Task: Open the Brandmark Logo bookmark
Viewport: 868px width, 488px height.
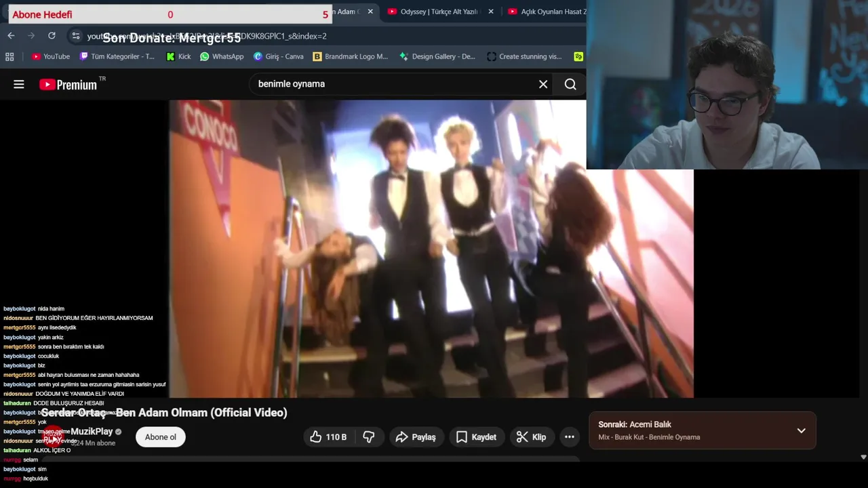Action: 351,57
